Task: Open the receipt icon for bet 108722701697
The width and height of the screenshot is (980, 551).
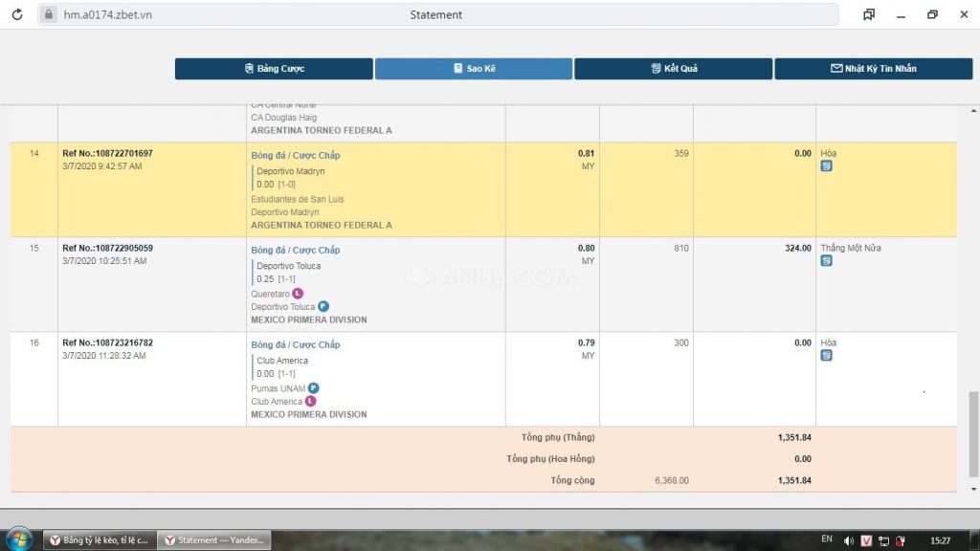Action: pyautogui.click(x=825, y=165)
